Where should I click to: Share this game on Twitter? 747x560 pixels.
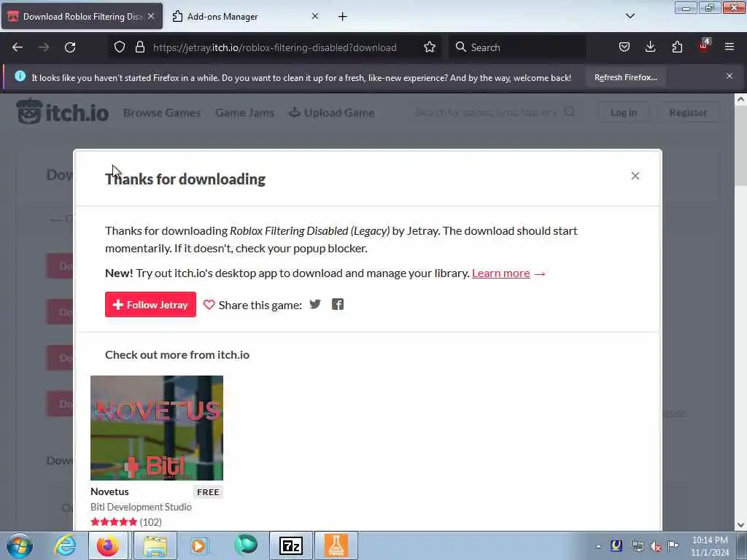315,304
